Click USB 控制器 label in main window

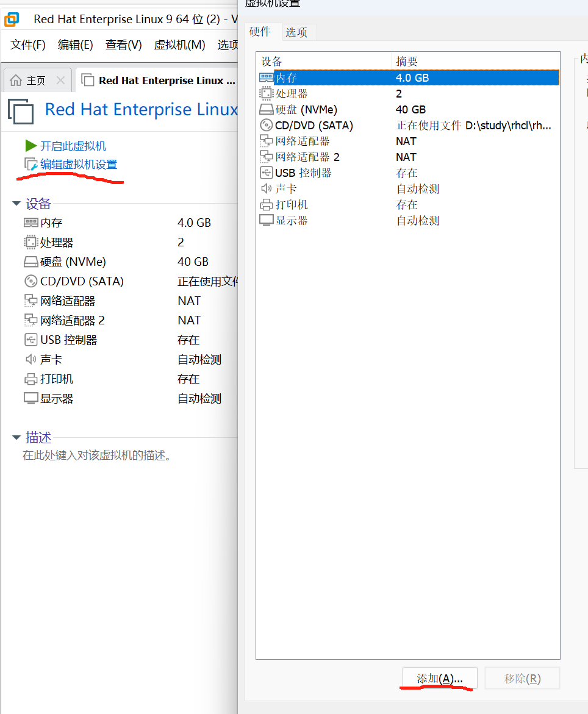[69, 340]
